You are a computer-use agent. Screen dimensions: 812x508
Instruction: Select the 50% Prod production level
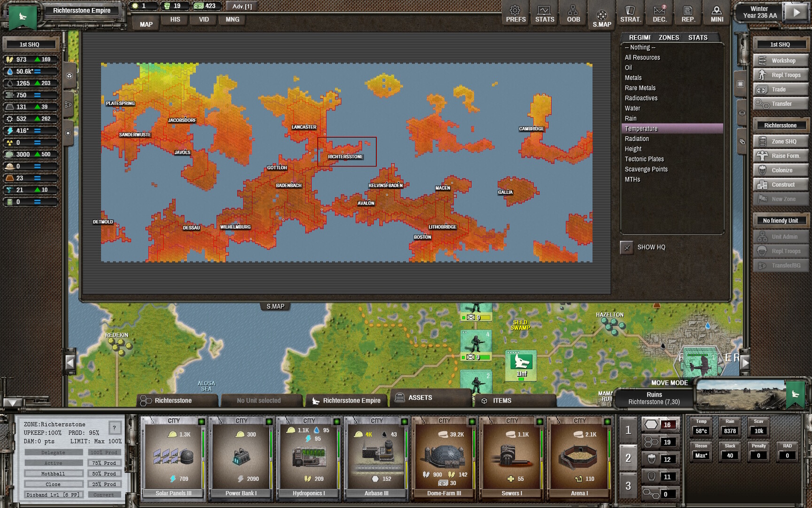tap(104, 473)
